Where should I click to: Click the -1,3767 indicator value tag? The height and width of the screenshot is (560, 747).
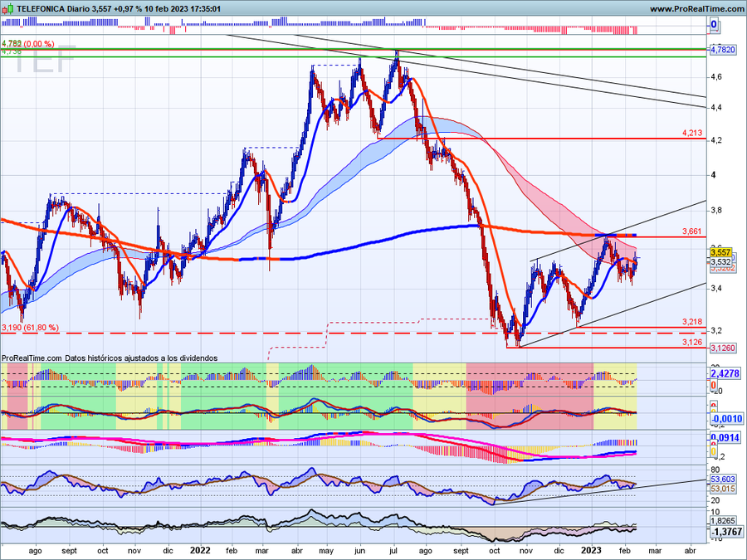point(726,532)
